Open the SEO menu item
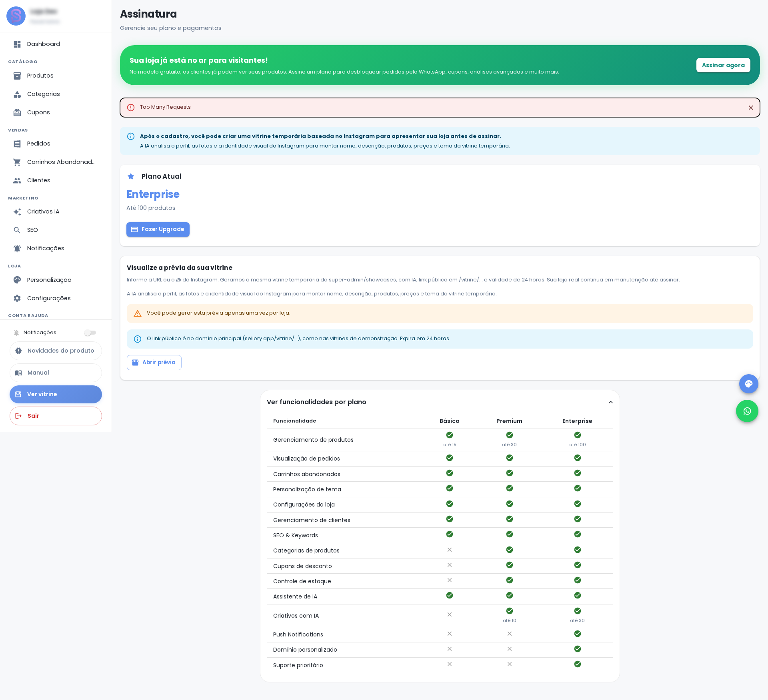 (56, 230)
